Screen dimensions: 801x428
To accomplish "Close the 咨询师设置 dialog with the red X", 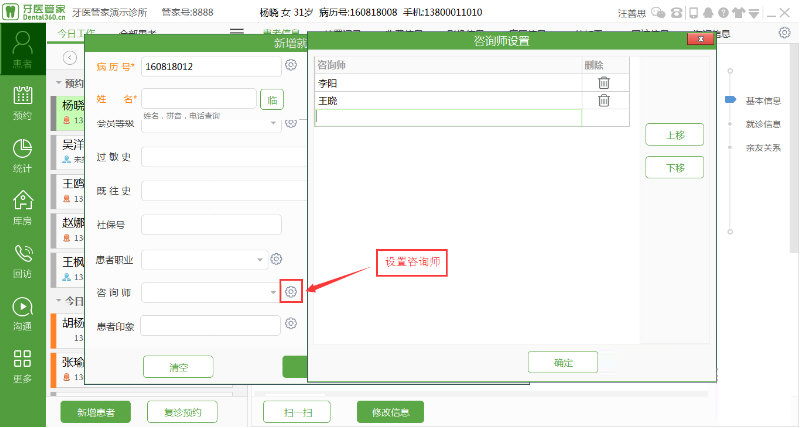I will 700,39.
